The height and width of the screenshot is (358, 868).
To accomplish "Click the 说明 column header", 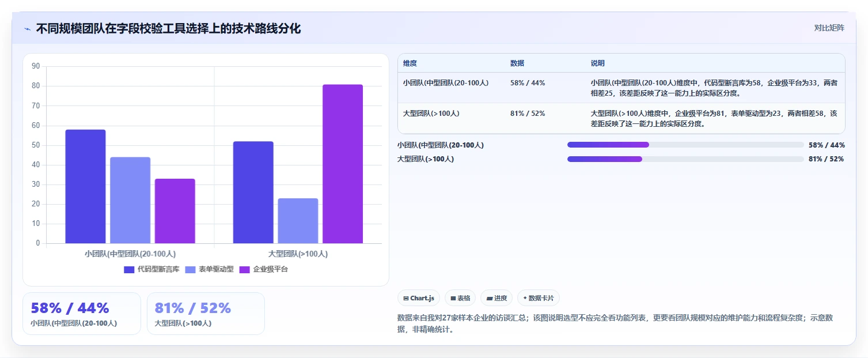I will coord(598,63).
